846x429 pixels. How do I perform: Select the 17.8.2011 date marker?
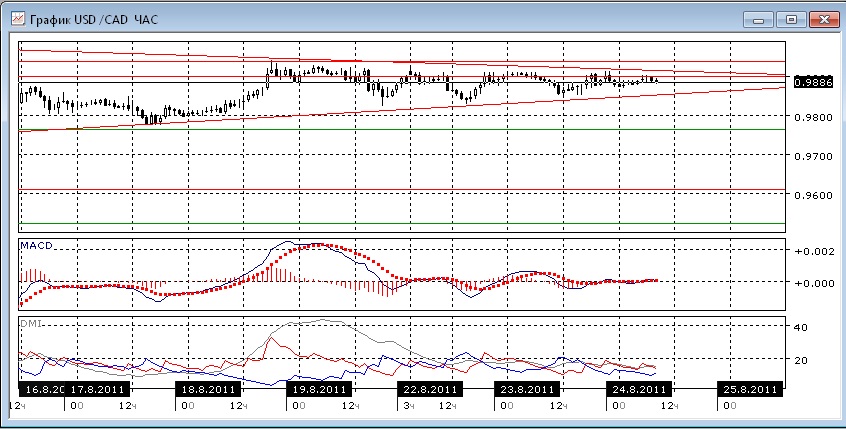pyautogui.click(x=98, y=389)
